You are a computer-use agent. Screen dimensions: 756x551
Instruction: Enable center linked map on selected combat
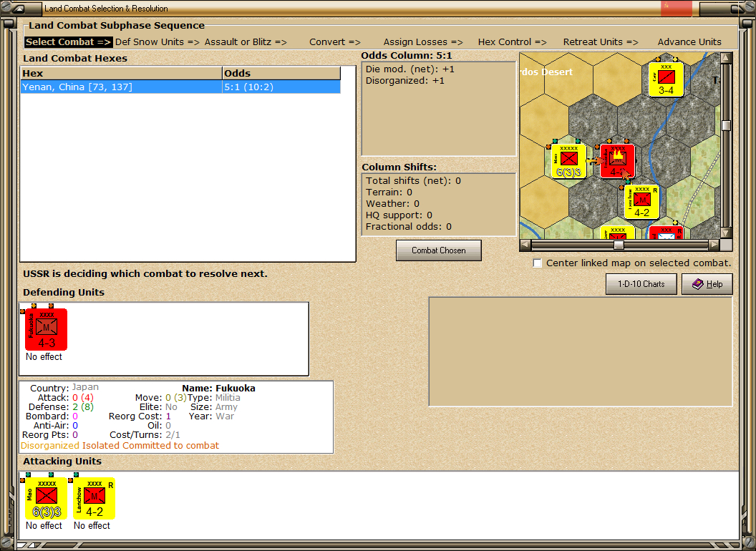click(538, 263)
